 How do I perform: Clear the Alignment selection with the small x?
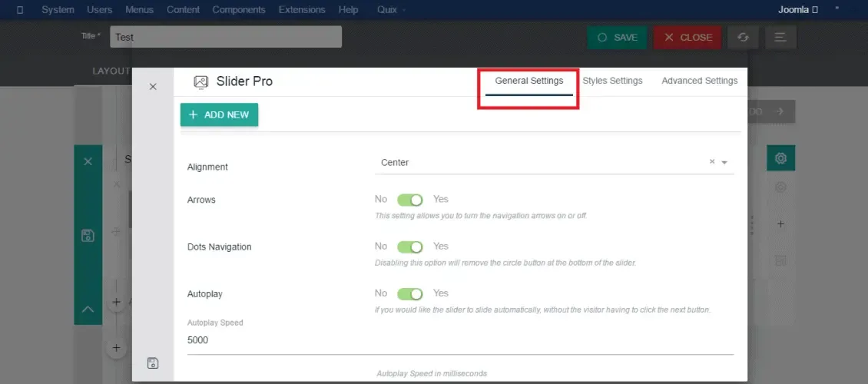(712, 162)
